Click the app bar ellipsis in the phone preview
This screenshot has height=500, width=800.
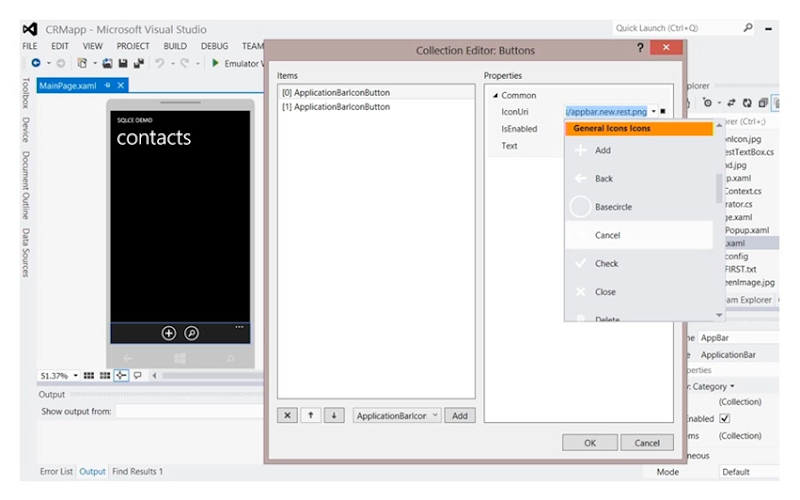(239, 327)
